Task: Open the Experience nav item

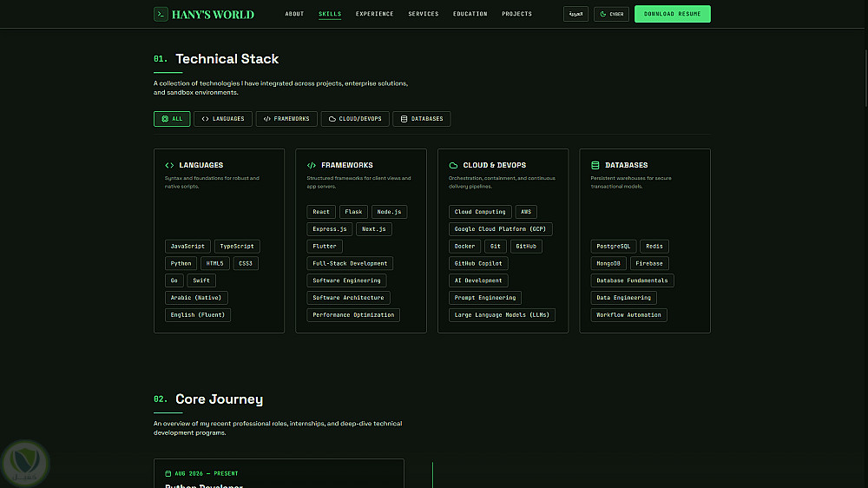Action: [x=375, y=14]
